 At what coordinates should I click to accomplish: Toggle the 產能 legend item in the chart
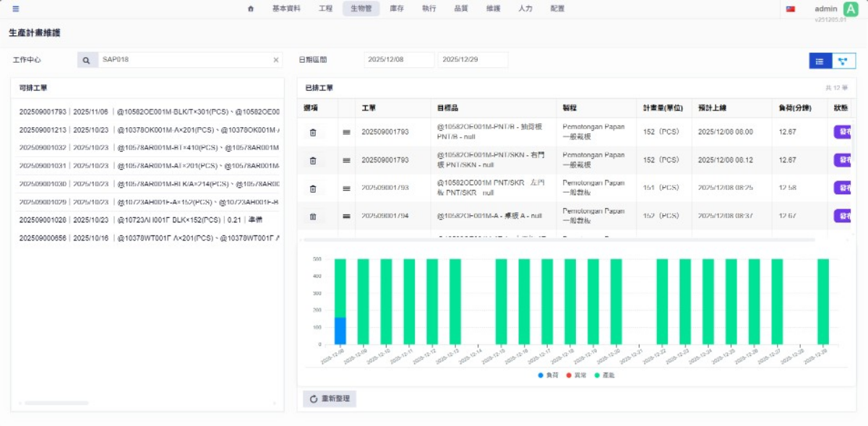pos(604,375)
